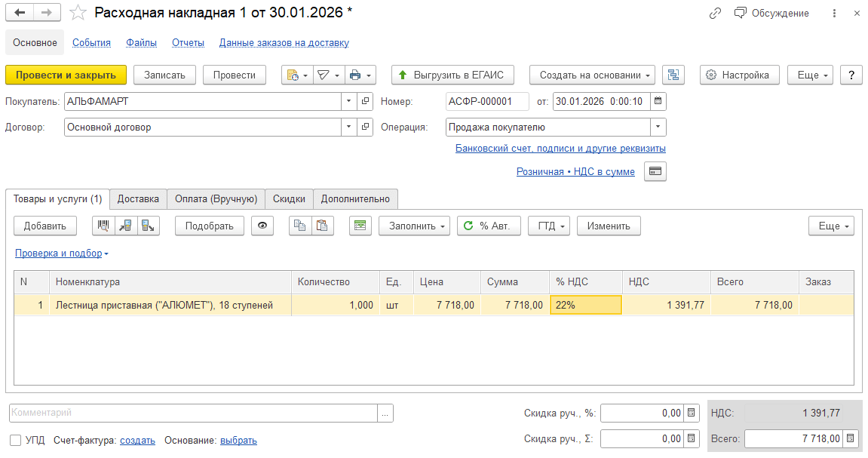
Task: Open calendar picker for document date
Action: point(658,101)
